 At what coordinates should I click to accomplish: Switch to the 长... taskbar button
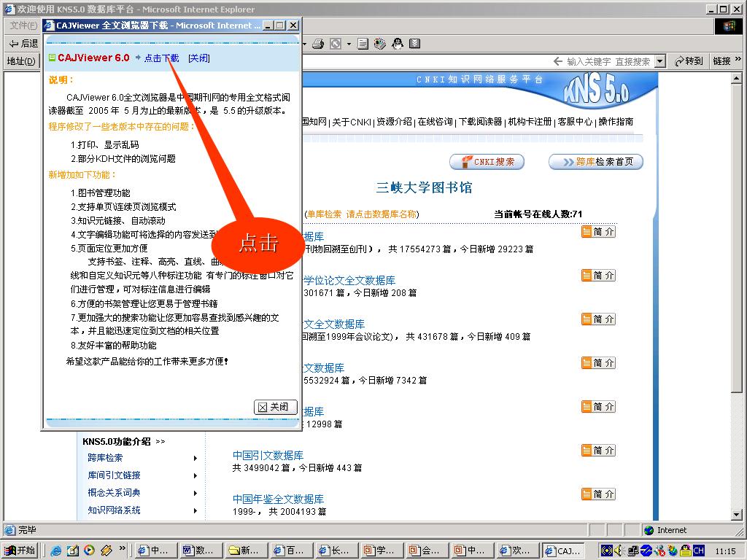point(336,551)
